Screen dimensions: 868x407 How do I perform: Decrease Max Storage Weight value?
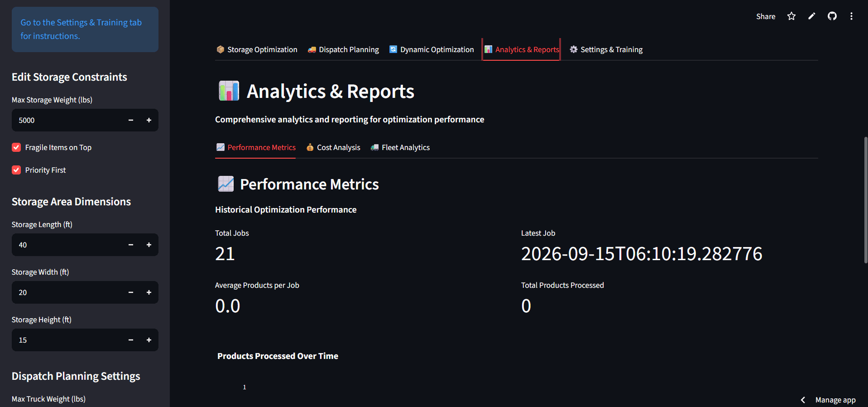[x=131, y=120]
